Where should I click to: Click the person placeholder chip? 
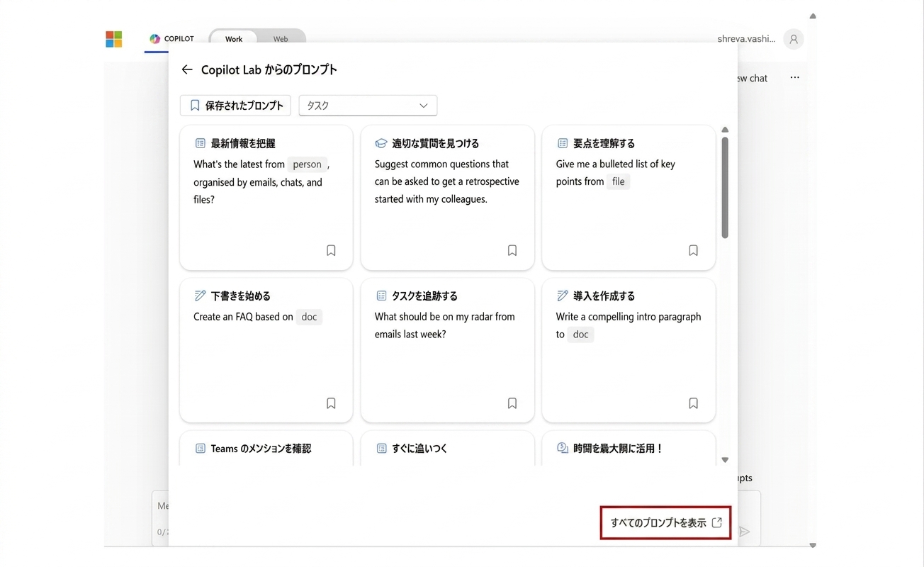tap(308, 164)
